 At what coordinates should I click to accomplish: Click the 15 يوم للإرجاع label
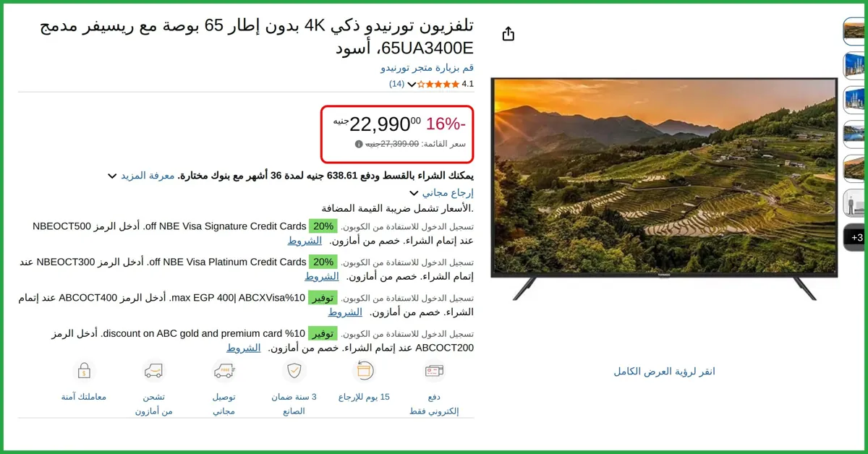coord(364,397)
